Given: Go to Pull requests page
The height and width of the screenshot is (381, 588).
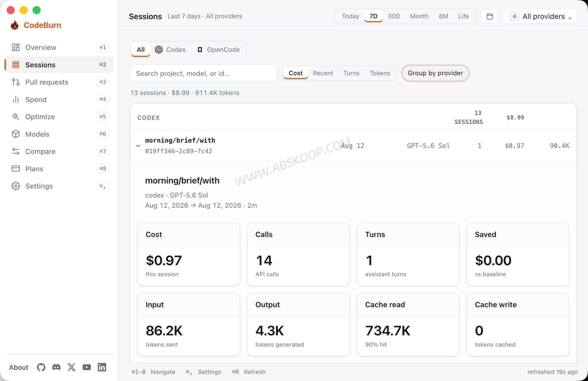Looking at the screenshot, I should pyautogui.click(x=47, y=82).
